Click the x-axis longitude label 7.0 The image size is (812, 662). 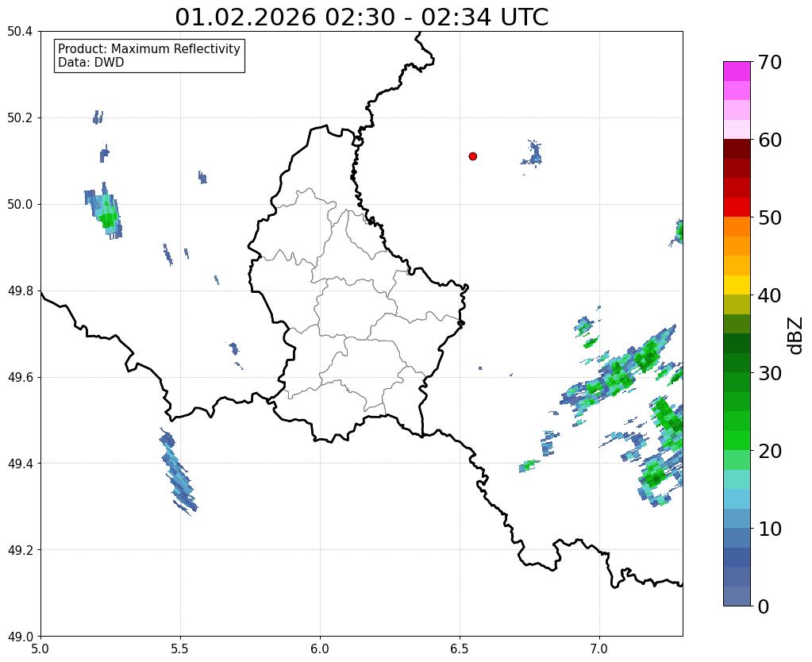click(599, 649)
